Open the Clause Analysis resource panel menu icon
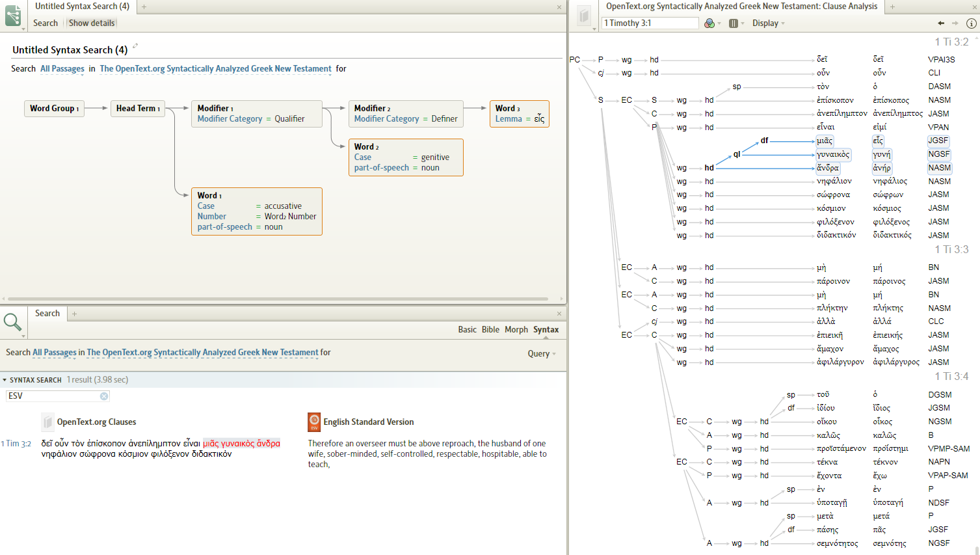 pos(584,16)
